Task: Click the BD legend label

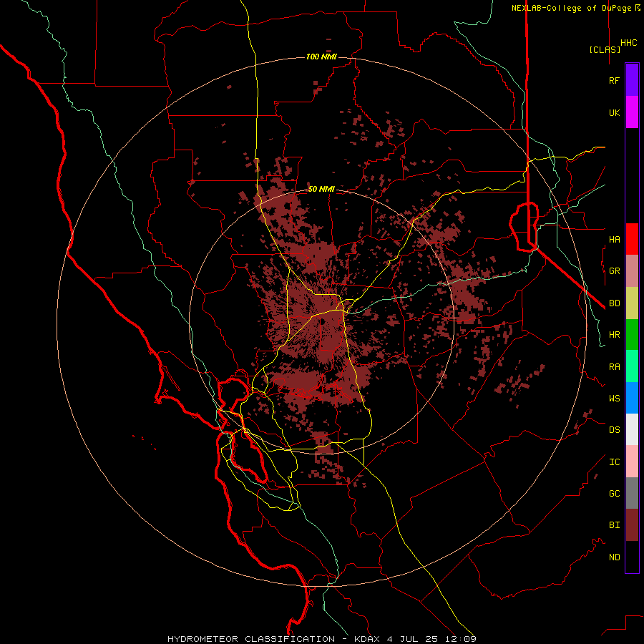Action: (614, 303)
